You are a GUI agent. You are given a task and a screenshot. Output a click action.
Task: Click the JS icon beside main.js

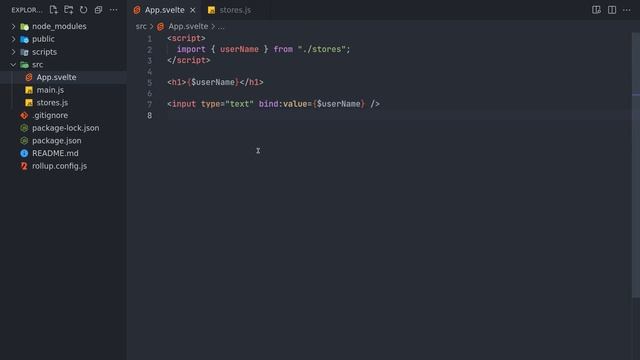(x=29, y=90)
